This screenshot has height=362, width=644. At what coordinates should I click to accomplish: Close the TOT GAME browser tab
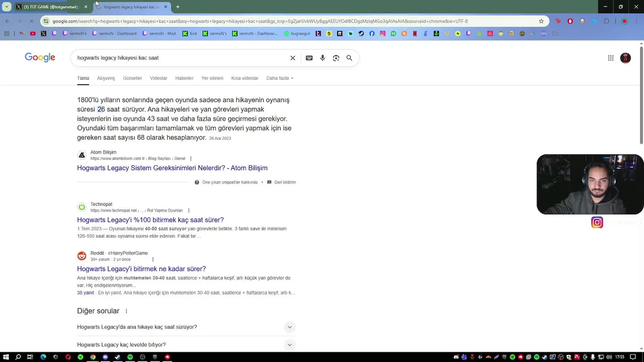(86, 7)
